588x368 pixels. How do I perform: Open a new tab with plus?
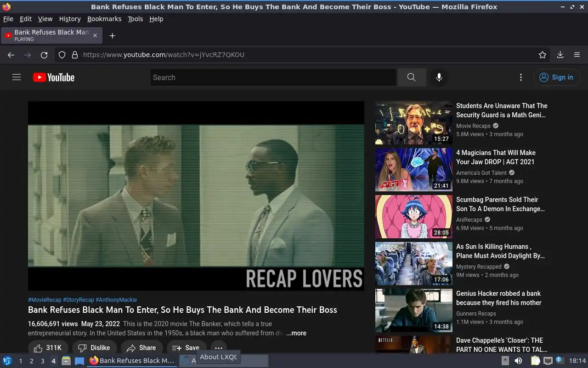point(112,35)
